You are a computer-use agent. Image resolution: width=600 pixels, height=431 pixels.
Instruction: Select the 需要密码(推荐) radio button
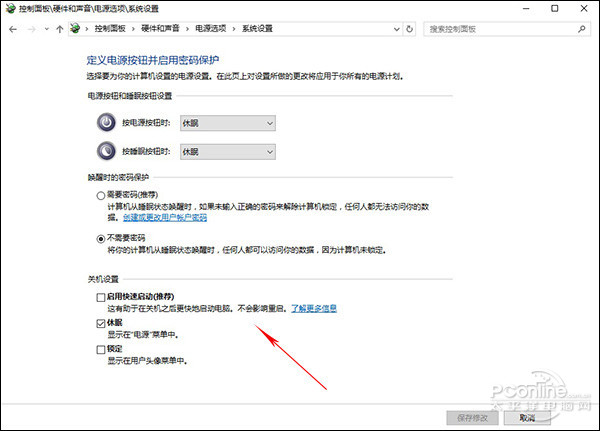click(x=101, y=196)
